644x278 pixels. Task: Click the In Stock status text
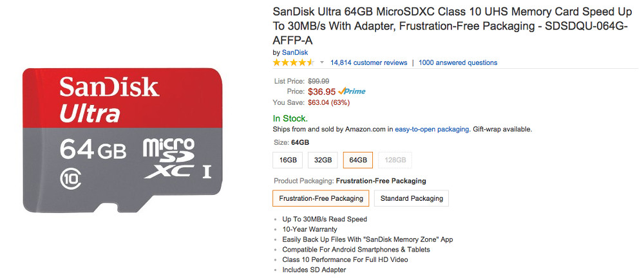(290, 118)
